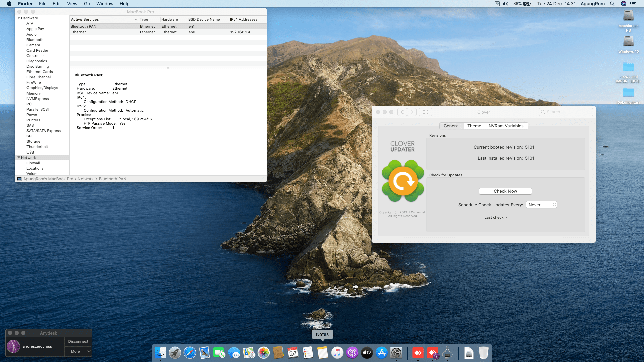This screenshot has width=644, height=362.
Task: Click the Photos app icon
Action: tap(264, 353)
